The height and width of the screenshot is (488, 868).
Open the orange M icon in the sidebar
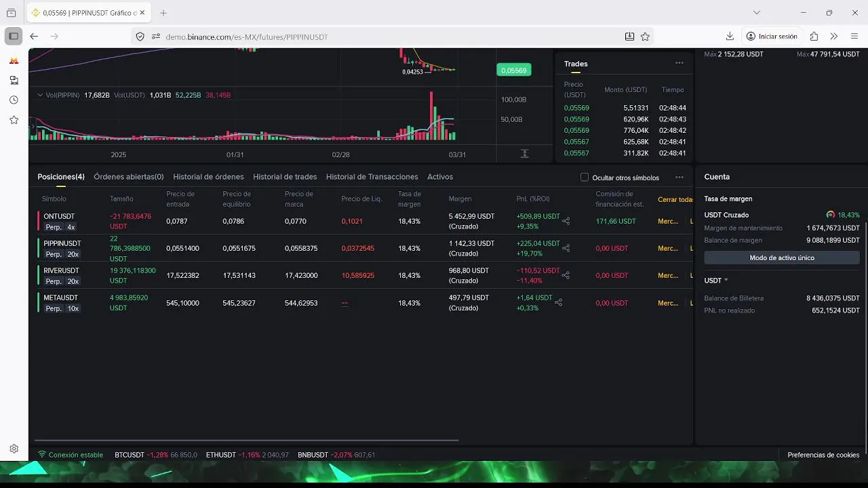click(14, 60)
